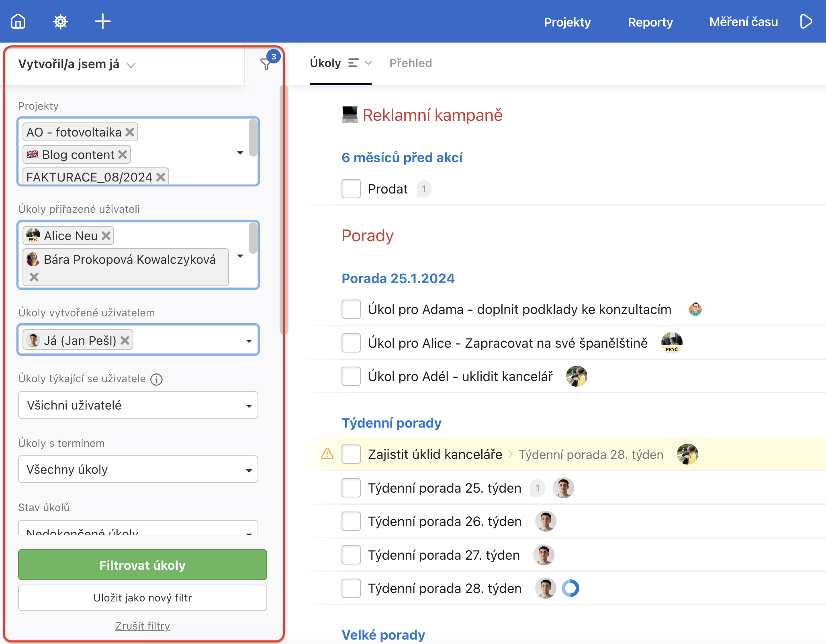826x644 pixels.
Task: Click the list view icon next to Úkoly
Action: click(353, 63)
